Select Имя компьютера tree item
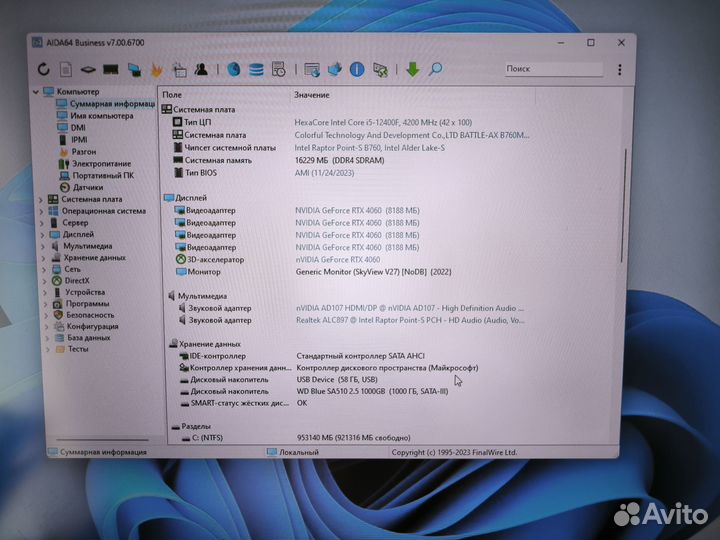Viewport: 720px width, 540px height. click(x=96, y=116)
